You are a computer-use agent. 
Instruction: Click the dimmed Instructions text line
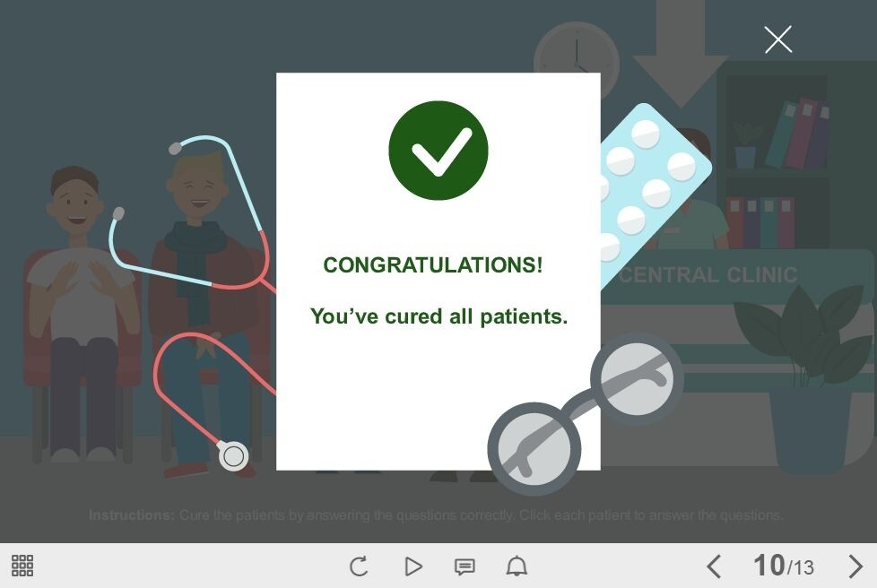pyautogui.click(x=436, y=515)
